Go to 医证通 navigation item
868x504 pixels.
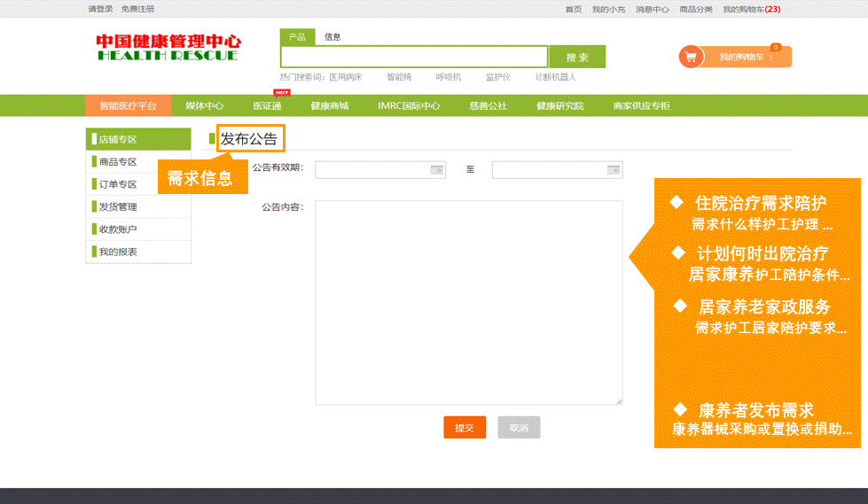click(x=267, y=106)
